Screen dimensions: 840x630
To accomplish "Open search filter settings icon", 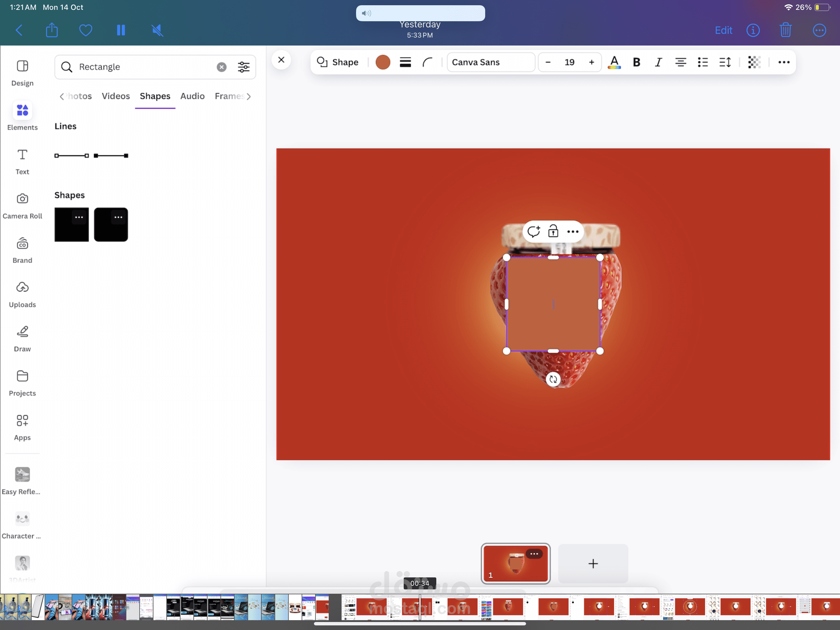I will click(244, 67).
